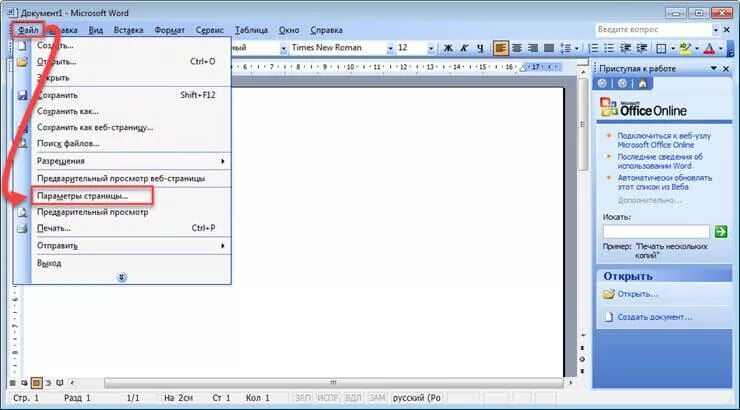Click the Print printer icon in menu
Viewport: 740px width, 410px height.
(22, 228)
